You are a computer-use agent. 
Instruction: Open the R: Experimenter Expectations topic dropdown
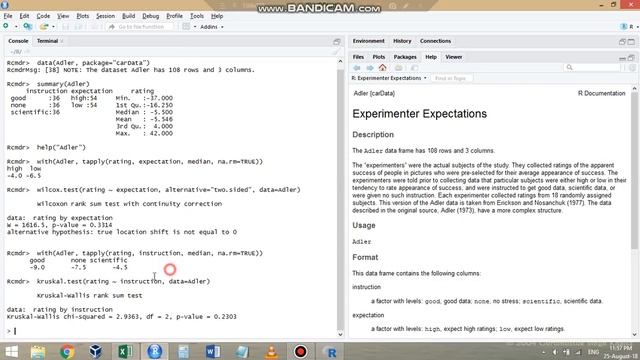pyautogui.click(x=389, y=78)
